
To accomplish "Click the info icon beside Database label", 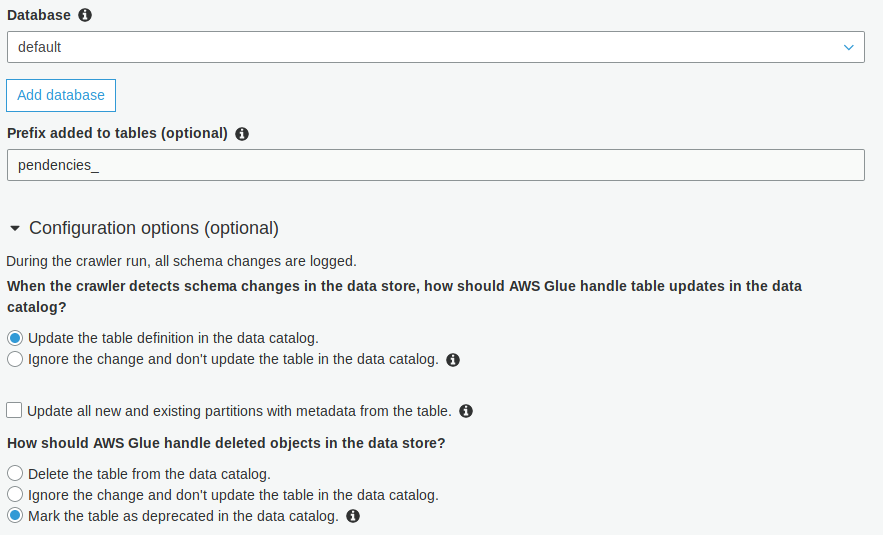I will [x=85, y=16].
